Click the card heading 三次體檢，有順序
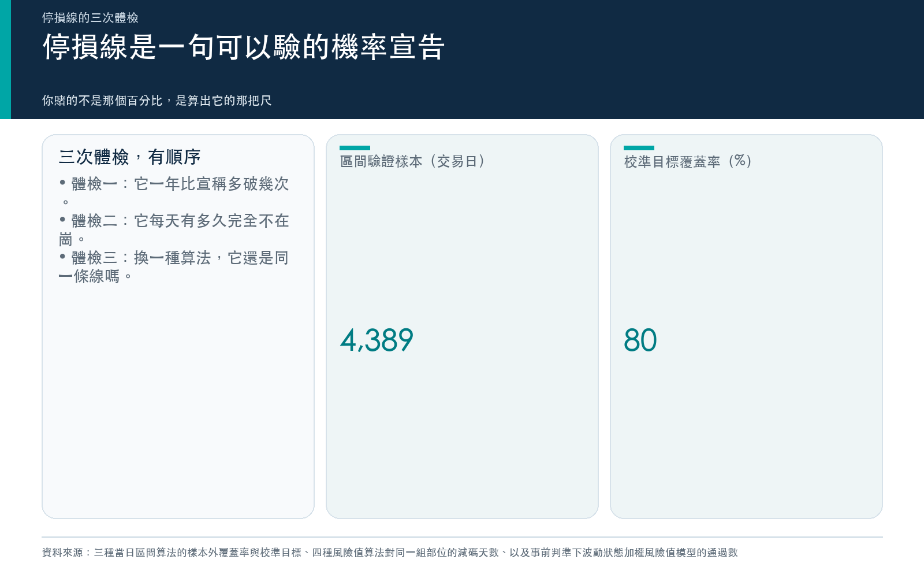Screen dimensions: 924x578 click(x=129, y=157)
